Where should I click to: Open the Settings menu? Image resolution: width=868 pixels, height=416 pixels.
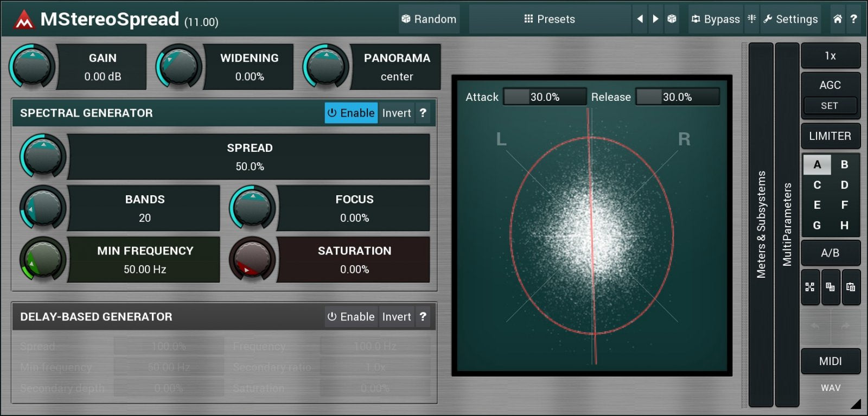point(790,19)
